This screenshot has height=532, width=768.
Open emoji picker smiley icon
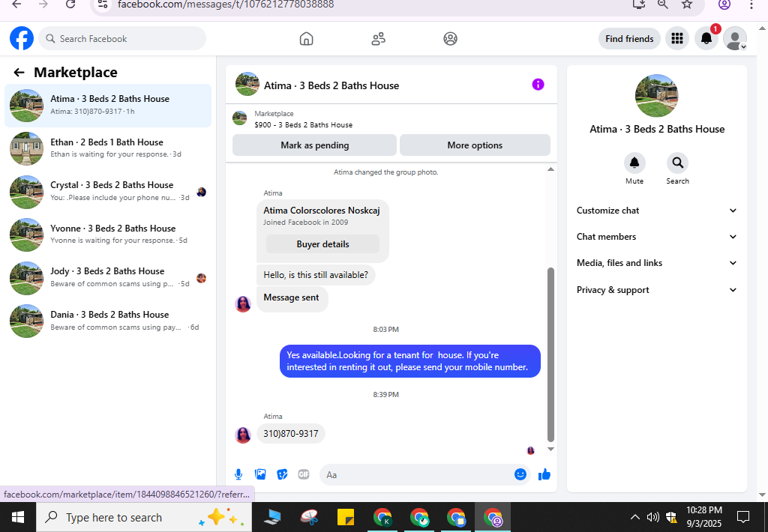point(520,474)
